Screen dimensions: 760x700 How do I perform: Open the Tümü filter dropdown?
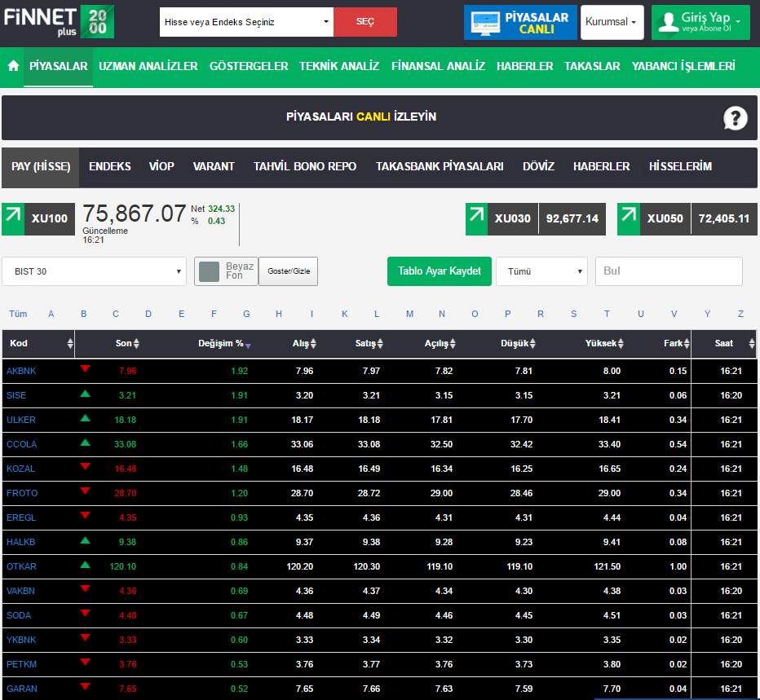tap(542, 271)
